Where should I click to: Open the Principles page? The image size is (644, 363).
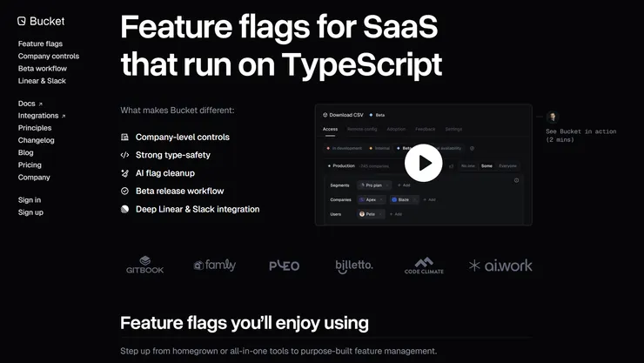pyautogui.click(x=35, y=128)
